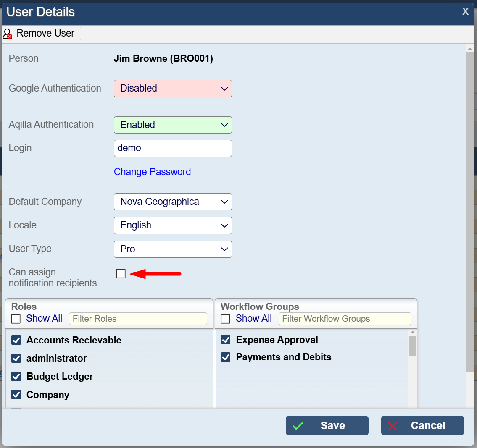The image size is (477, 448).
Task: Uncheck Expense Approval workflow group
Action: click(x=226, y=340)
